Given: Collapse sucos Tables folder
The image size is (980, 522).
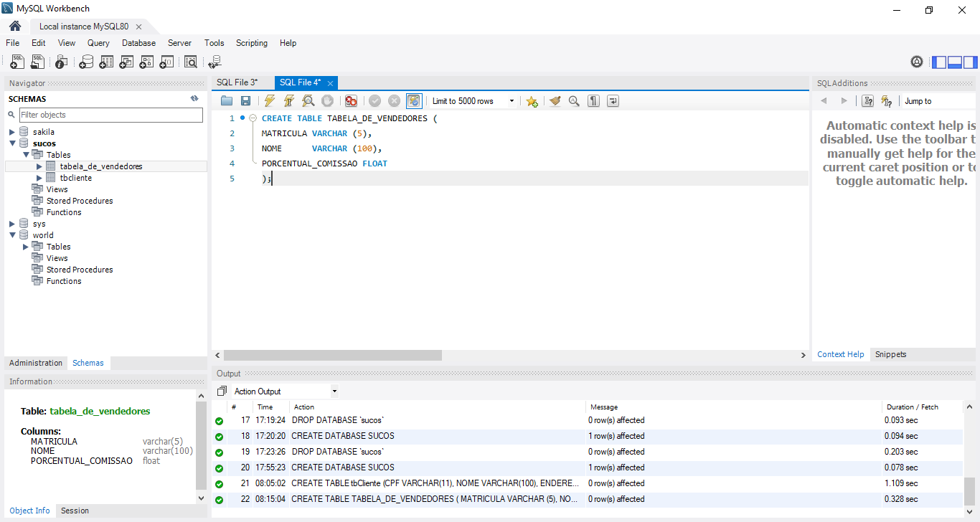Looking at the screenshot, I should 26,155.
